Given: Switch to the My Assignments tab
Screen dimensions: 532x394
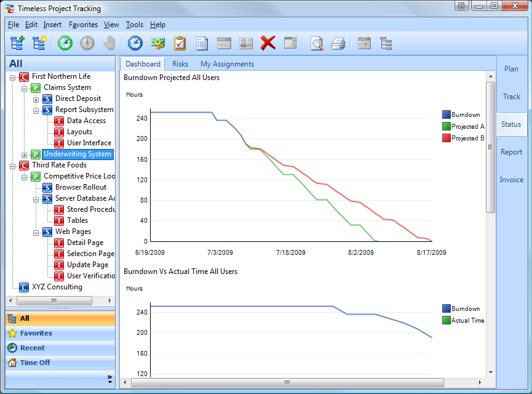Looking at the screenshot, I should click(x=227, y=64).
